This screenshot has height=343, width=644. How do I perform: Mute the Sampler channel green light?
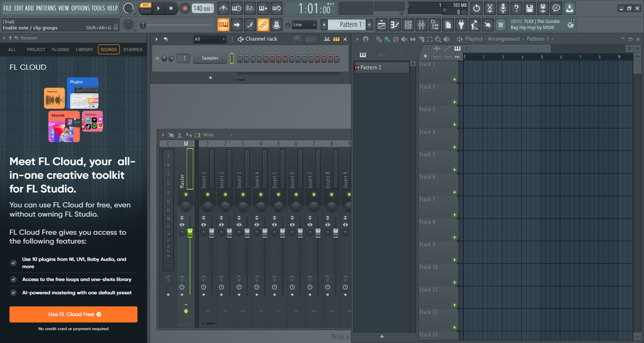pos(157,58)
